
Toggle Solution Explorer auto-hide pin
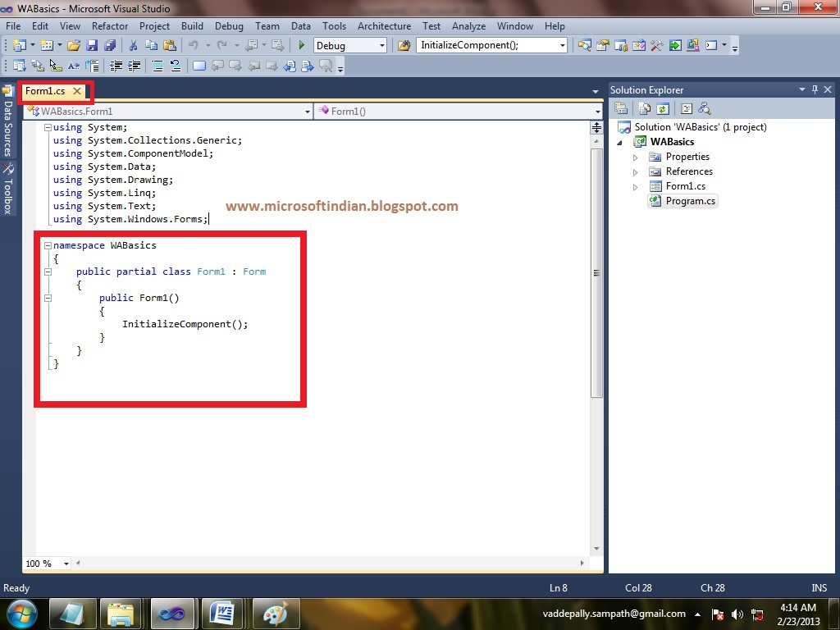815,89
